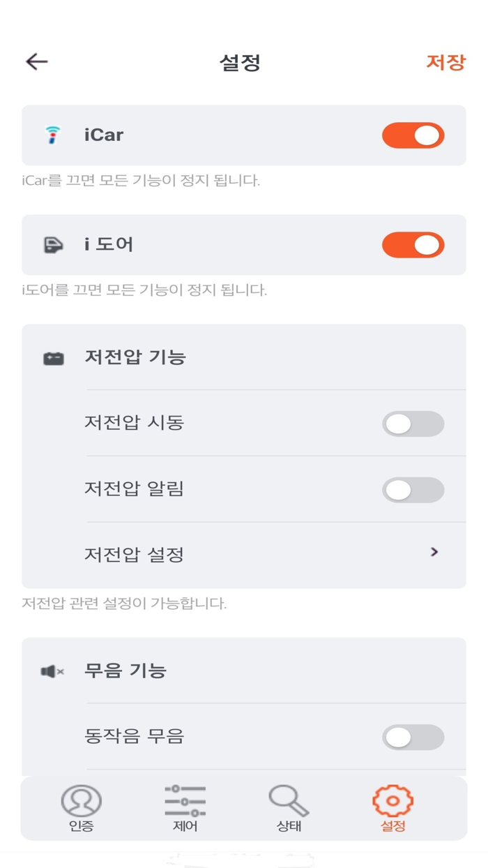Enable 저전압 시동
488x868 pixels.
[x=412, y=424]
